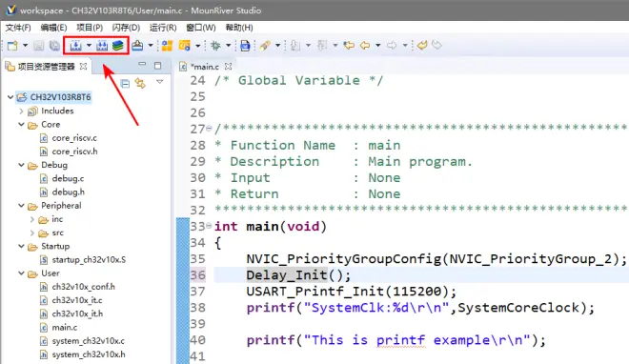Open the 文件(F) menu
The image size is (629, 364).
click(x=18, y=28)
